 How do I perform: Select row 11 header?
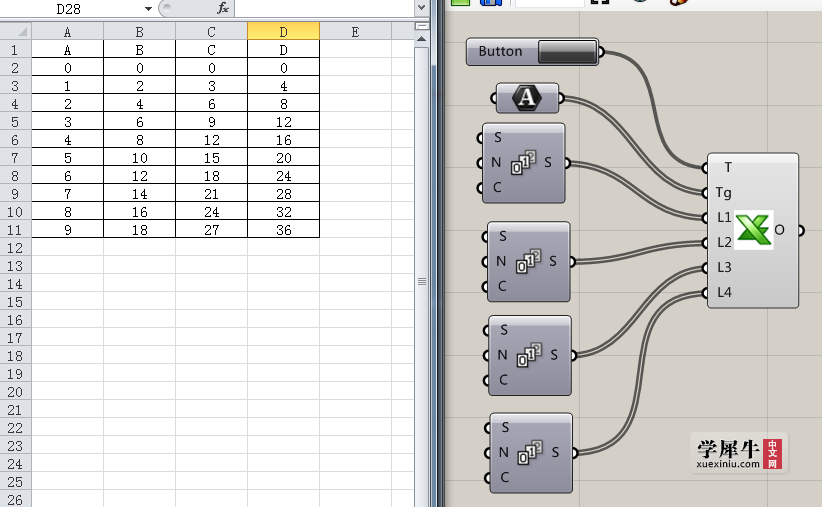pyautogui.click(x=15, y=230)
